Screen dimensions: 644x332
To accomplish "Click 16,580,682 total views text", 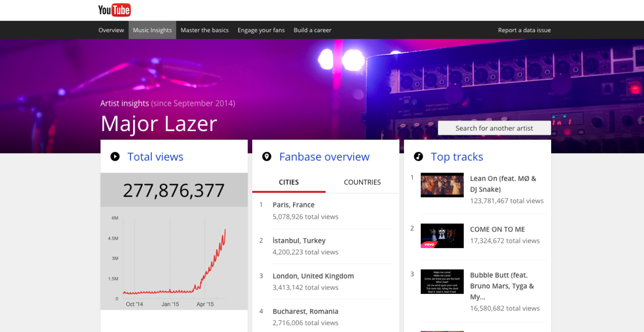I will coord(505,308).
